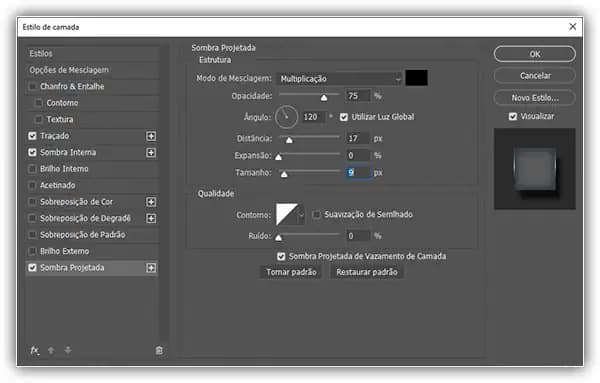Click the angle dial control

pos(286,117)
